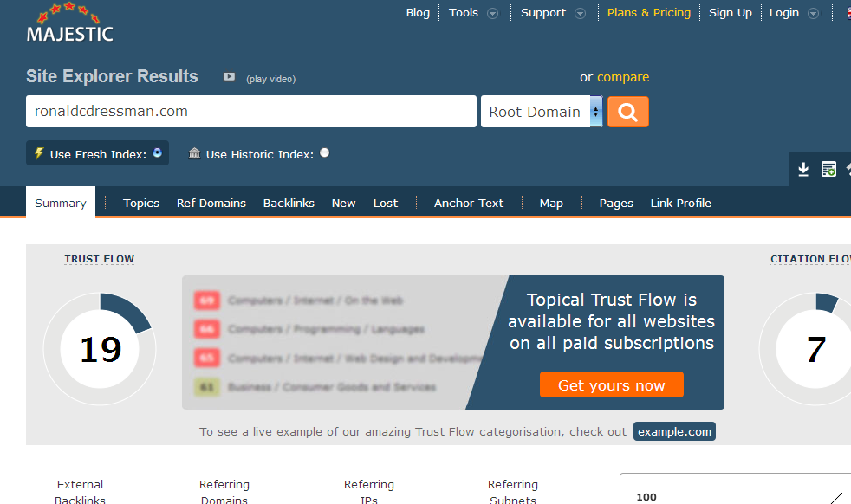
Task: Click the (play video) text link
Action: tap(271, 79)
